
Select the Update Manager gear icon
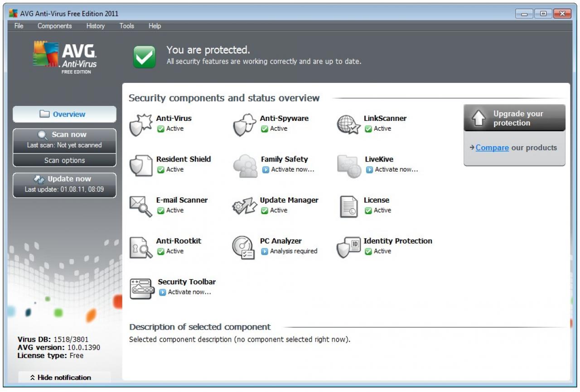tap(245, 206)
